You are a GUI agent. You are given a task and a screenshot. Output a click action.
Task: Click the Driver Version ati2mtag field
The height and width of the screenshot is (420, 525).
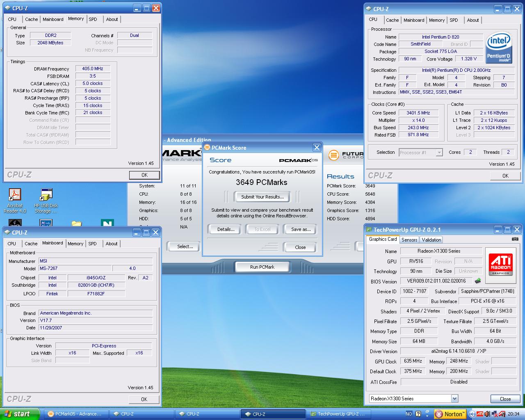[x=459, y=351]
